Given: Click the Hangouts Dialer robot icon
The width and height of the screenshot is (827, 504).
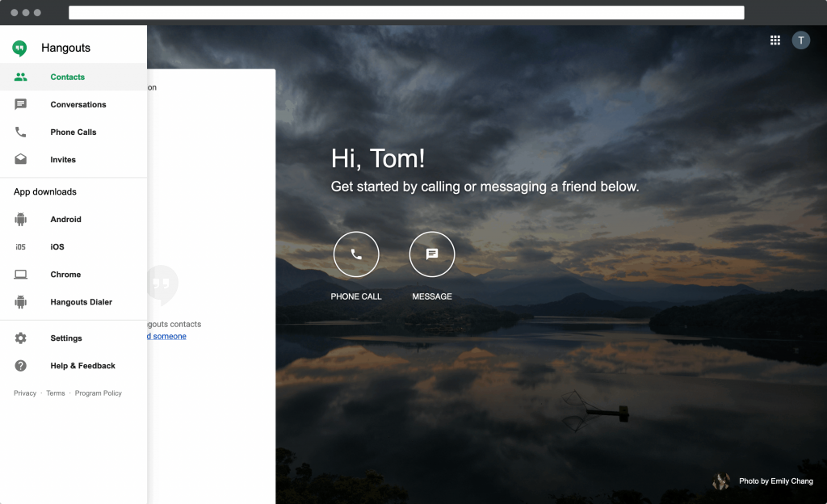Looking at the screenshot, I should [x=20, y=301].
